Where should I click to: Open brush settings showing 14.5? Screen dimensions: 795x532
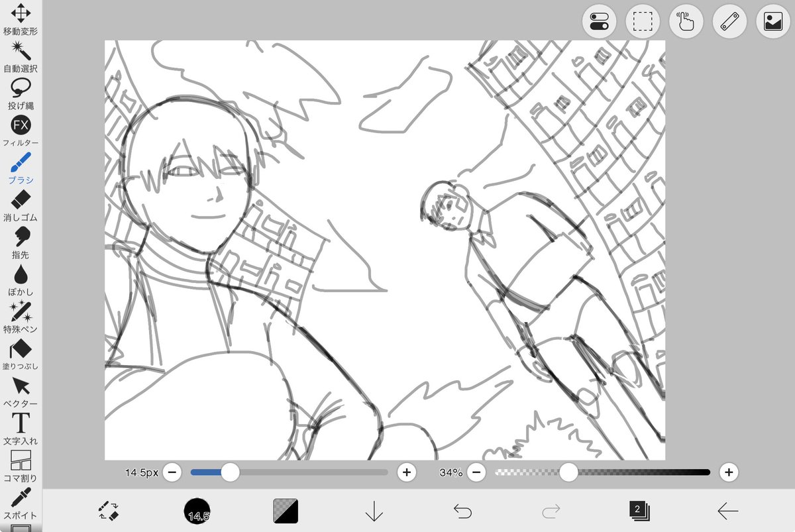(x=197, y=511)
